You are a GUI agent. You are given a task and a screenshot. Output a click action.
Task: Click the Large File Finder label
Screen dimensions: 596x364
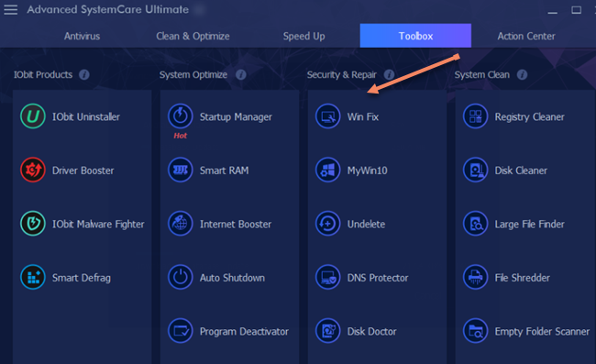529,224
